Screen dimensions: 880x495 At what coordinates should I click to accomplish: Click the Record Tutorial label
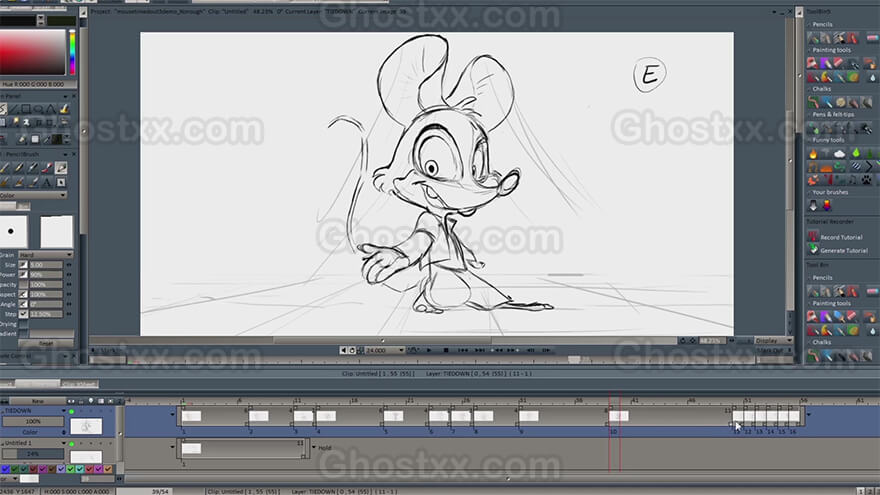(x=841, y=237)
